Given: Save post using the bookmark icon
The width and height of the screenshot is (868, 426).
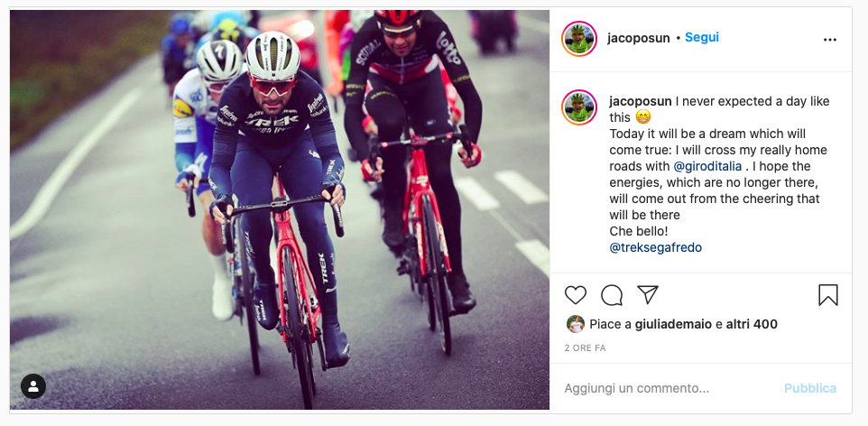Looking at the screenshot, I should point(828,295).
